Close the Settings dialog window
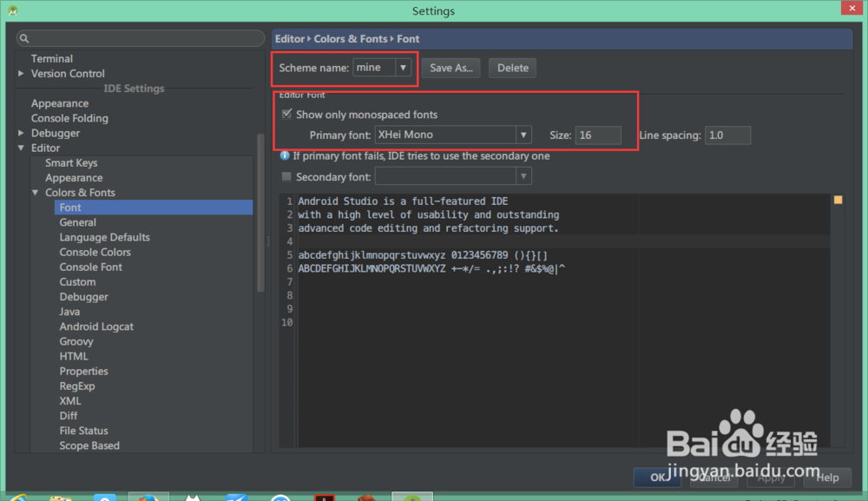The height and width of the screenshot is (501, 868). click(852, 8)
